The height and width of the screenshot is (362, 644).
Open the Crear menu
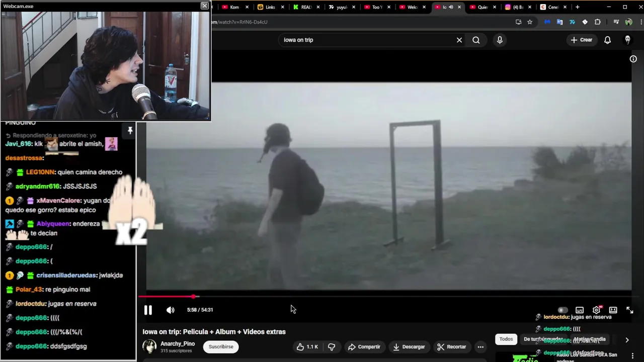click(582, 40)
